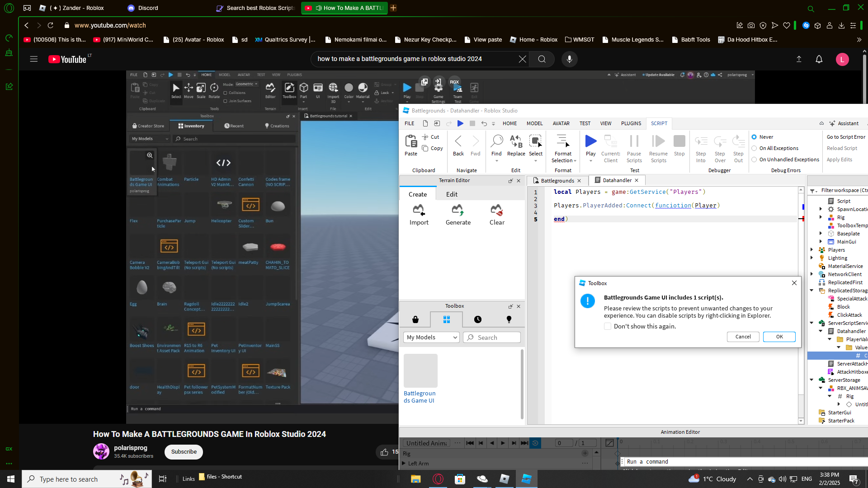Click Cancel in Toolbox dialog
Image resolution: width=868 pixels, height=488 pixels.
tap(743, 337)
